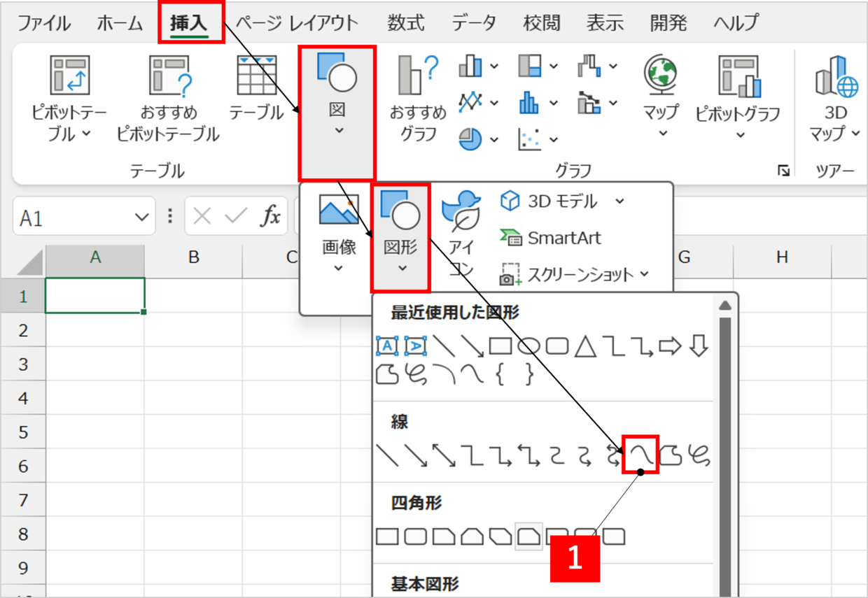Choose the right block arrow recent shape
The image size is (868, 598).
[670, 346]
